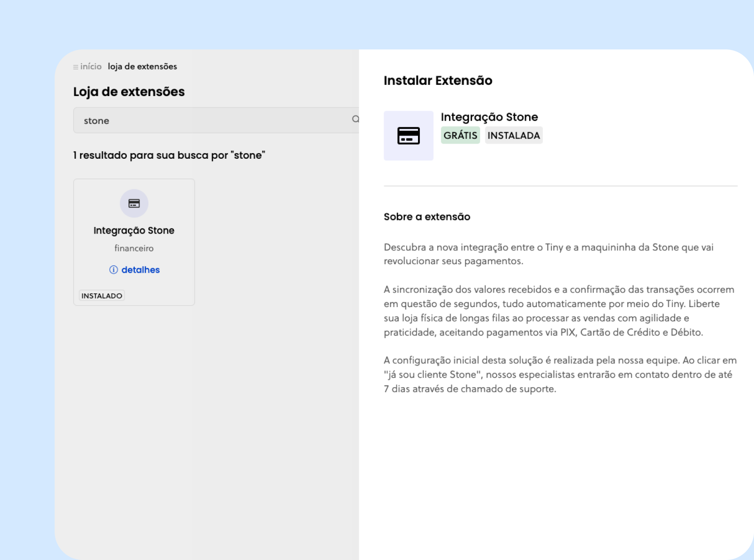The height and width of the screenshot is (560, 754).
Task: Open the hamburger menu beside início
Action: (75, 67)
